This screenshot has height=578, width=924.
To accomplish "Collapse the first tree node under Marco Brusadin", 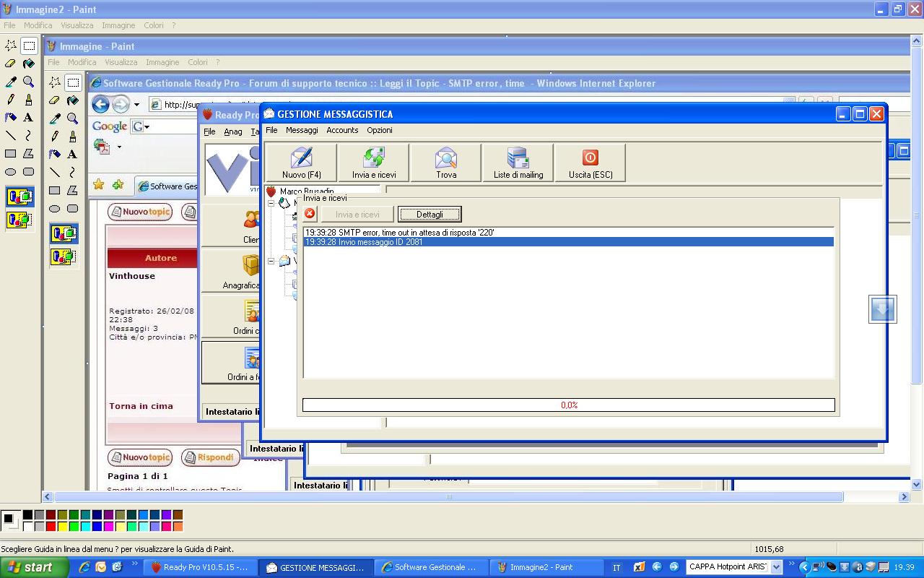I will (x=272, y=204).
